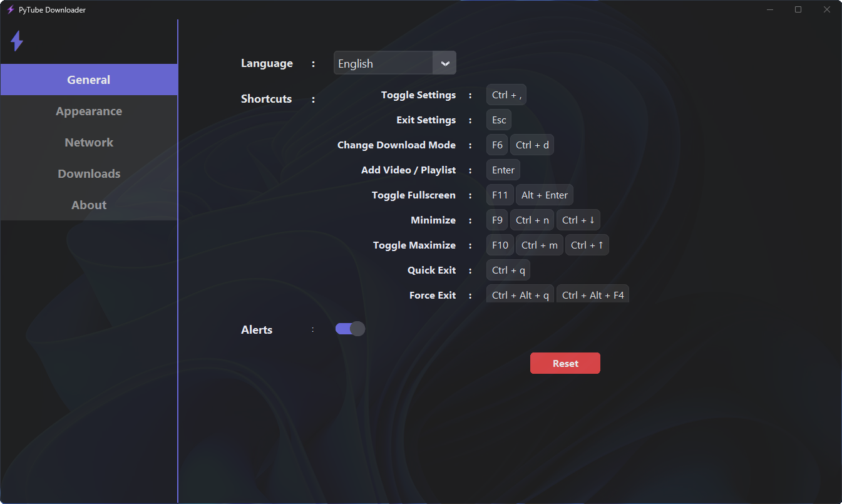Select the Change Download Mode label
The height and width of the screenshot is (504, 842).
(x=396, y=145)
